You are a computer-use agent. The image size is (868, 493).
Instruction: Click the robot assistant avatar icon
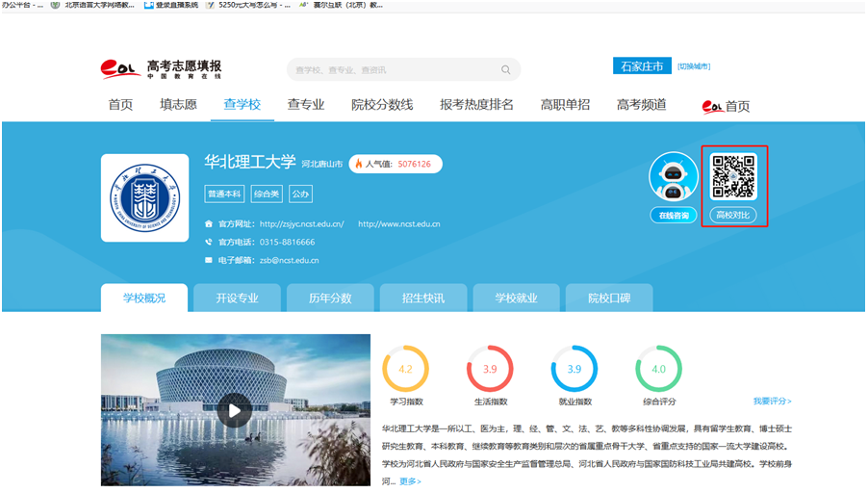click(x=674, y=176)
